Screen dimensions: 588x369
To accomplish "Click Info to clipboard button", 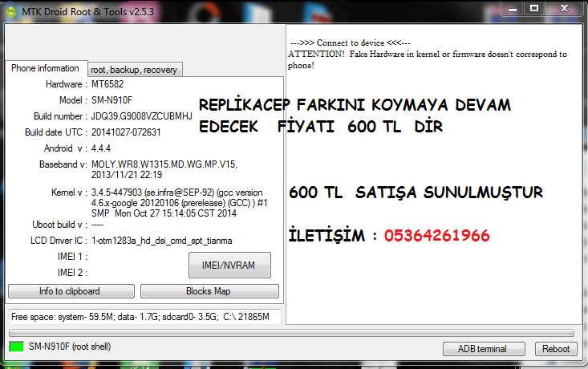I will tap(70, 291).
